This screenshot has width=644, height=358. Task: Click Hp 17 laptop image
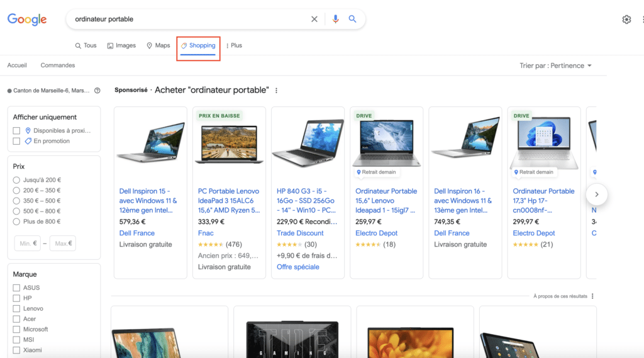click(x=544, y=142)
